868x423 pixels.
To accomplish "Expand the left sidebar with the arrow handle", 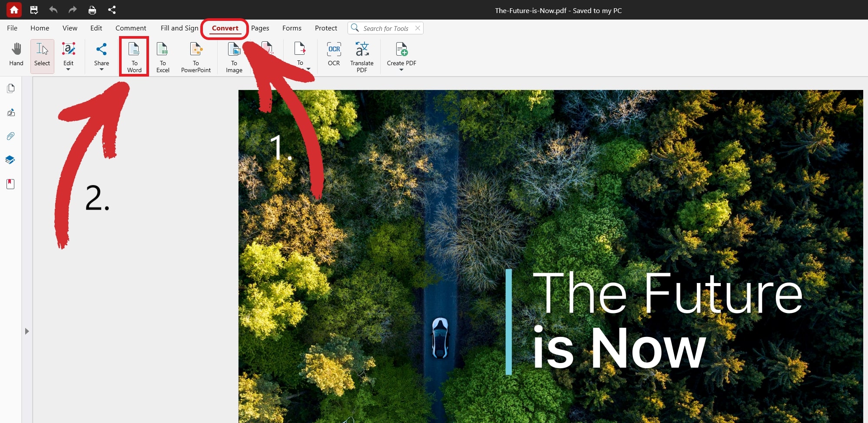I will pos(27,331).
